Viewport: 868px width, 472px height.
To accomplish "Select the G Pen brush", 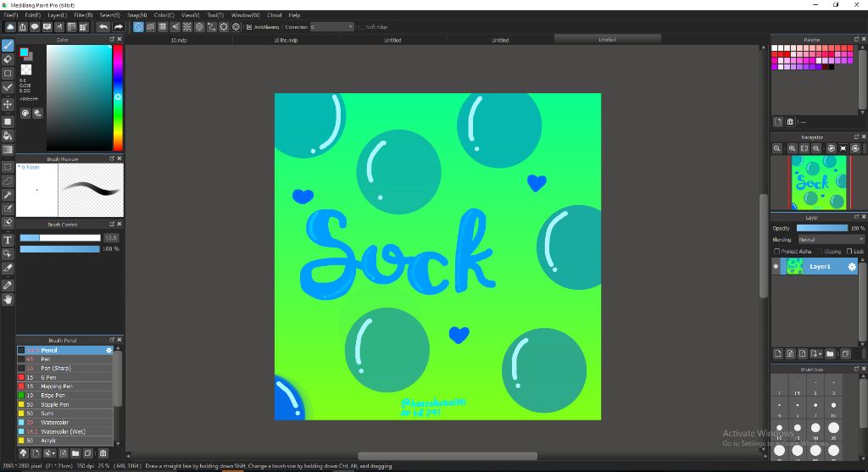I will point(65,377).
